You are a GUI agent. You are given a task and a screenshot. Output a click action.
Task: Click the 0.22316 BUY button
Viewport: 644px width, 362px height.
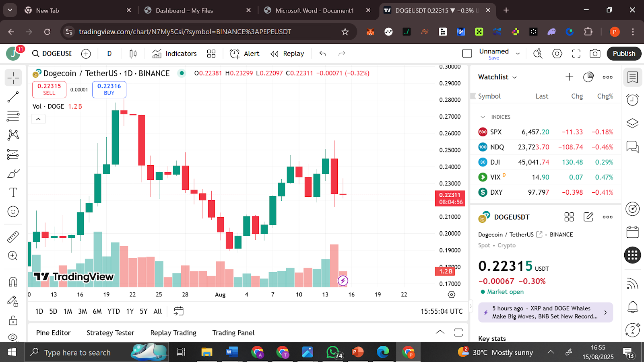point(109,89)
